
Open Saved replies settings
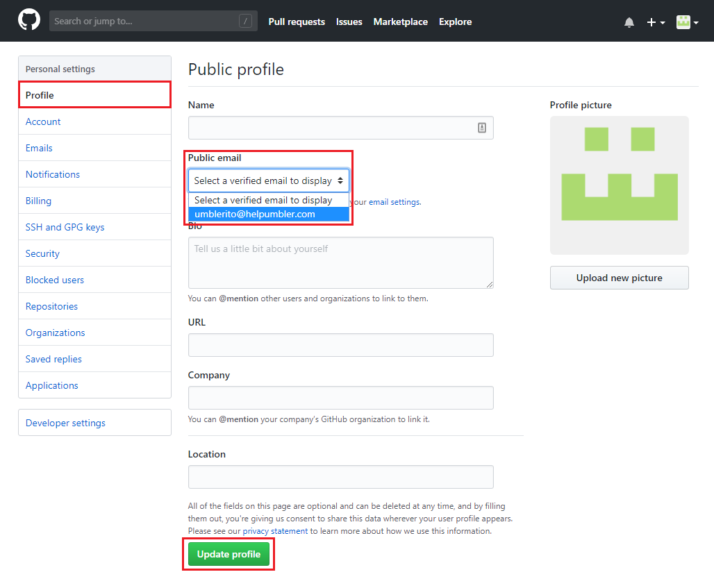point(94,359)
